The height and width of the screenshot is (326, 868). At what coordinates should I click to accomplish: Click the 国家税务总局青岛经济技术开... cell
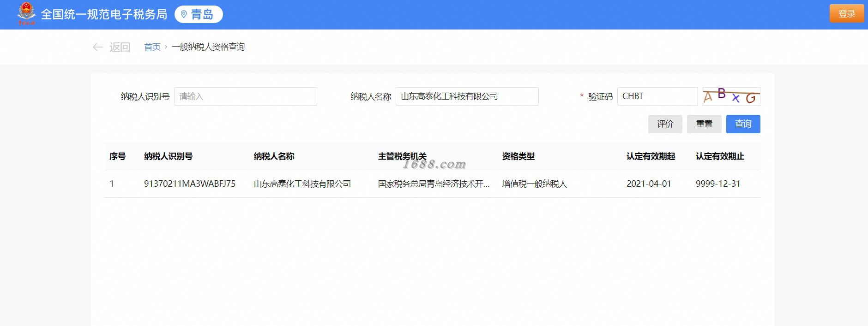pos(434,184)
